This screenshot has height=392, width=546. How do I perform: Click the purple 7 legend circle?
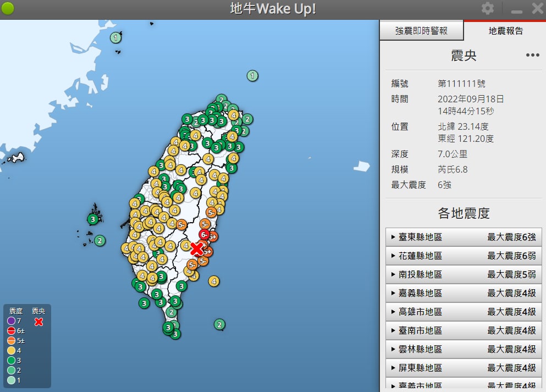coord(11,321)
